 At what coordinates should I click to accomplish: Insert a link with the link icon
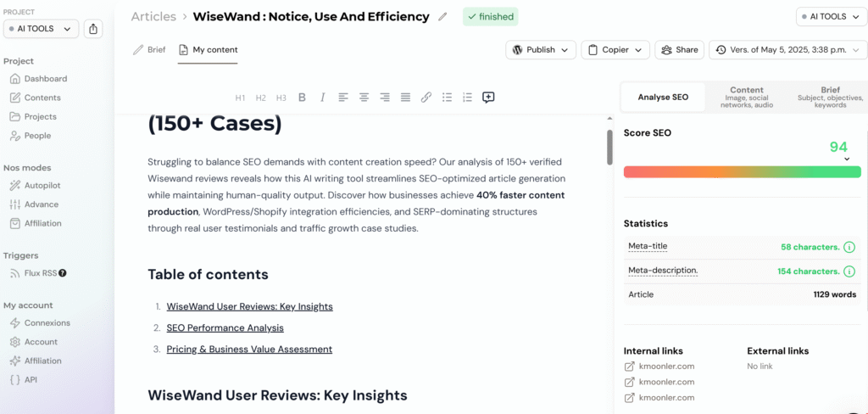[426, 98]
